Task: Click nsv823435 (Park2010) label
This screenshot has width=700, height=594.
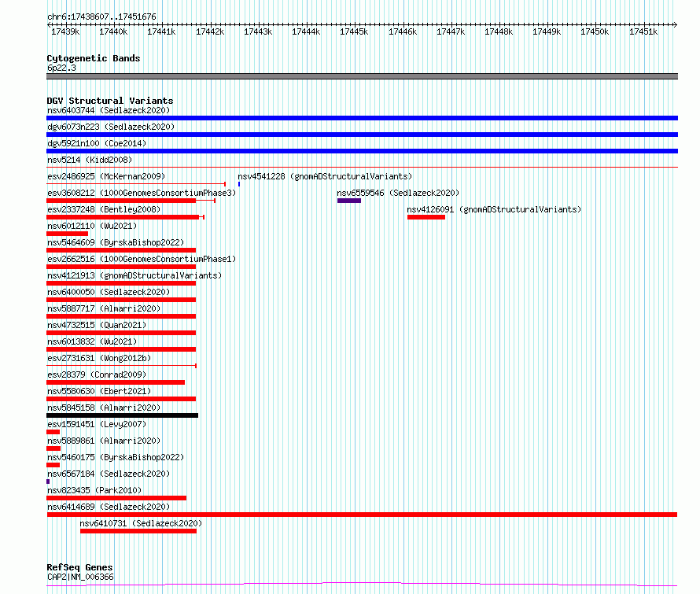Action: pos(94,490)
